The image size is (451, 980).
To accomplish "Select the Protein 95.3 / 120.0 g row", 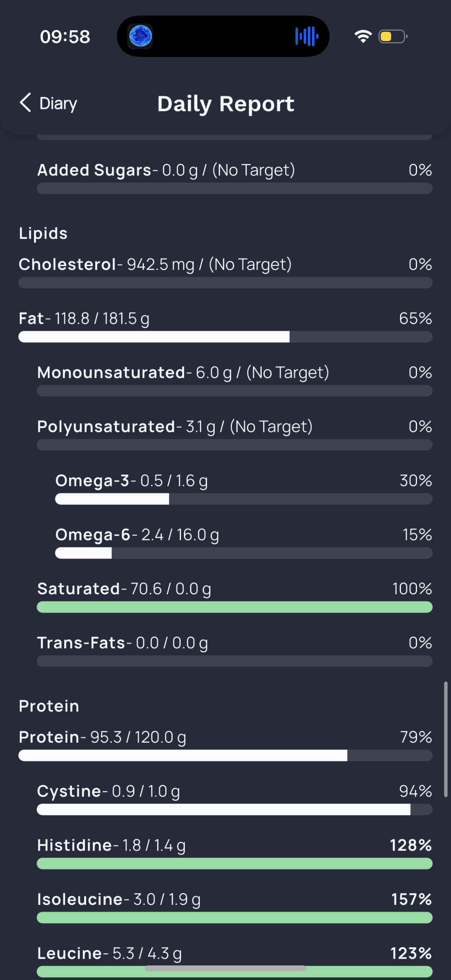I will pyautogui.click(x=225, y=745).
